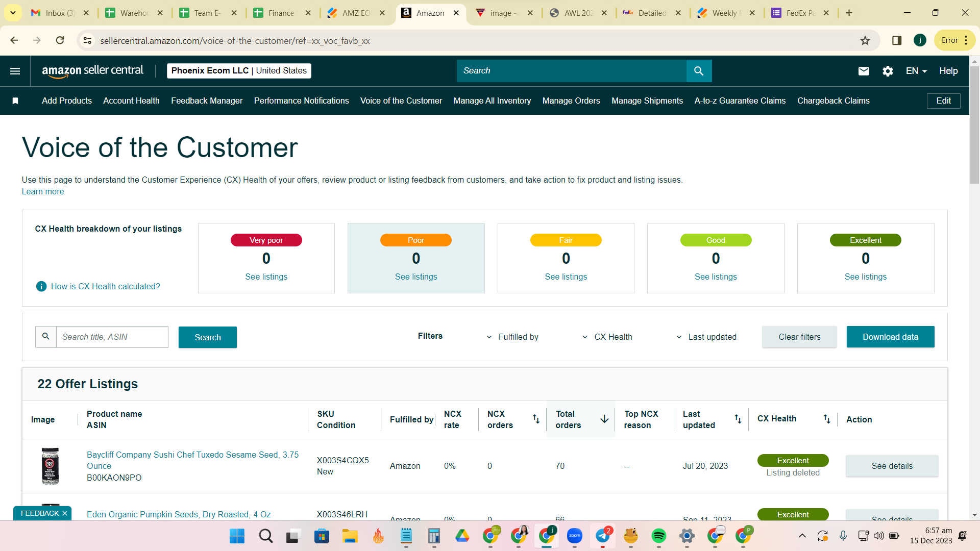
Task: Reload the page in browser
Action: tap(60, 40)
